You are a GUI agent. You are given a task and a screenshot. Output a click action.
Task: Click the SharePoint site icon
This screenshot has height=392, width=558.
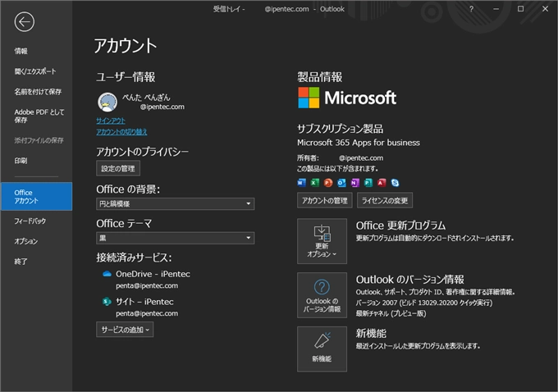(x=107, y=302)
